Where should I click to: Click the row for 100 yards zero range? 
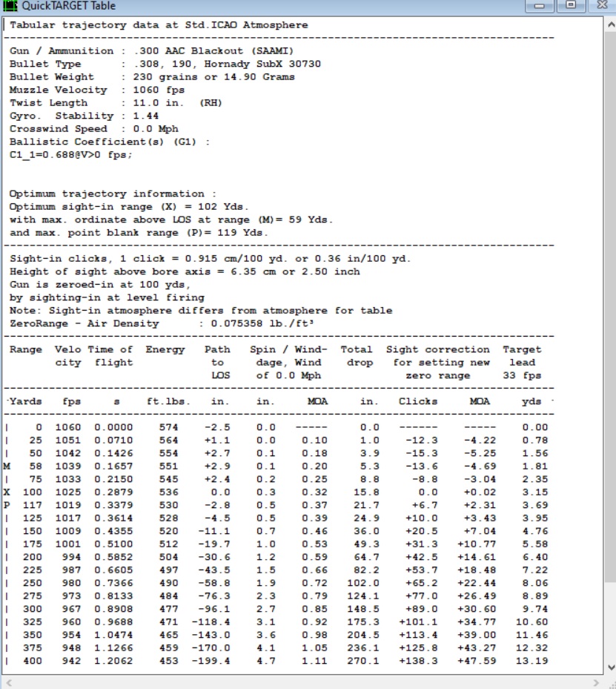tap(276, 492)
